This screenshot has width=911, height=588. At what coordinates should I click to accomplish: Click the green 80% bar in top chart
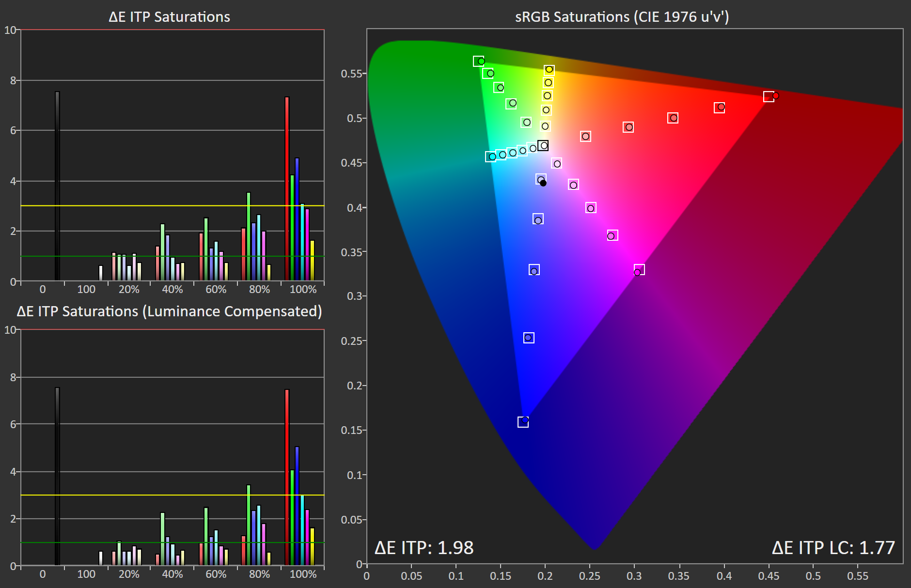[x=249, y=236]
